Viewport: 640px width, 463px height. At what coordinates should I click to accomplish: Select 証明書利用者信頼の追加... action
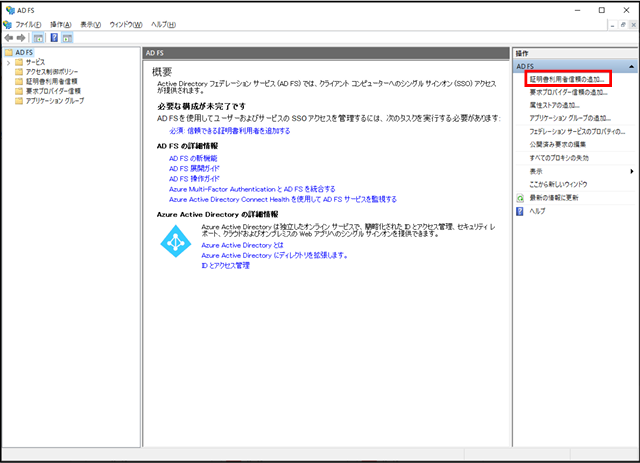pyautogui.click(x=567, y=79)
